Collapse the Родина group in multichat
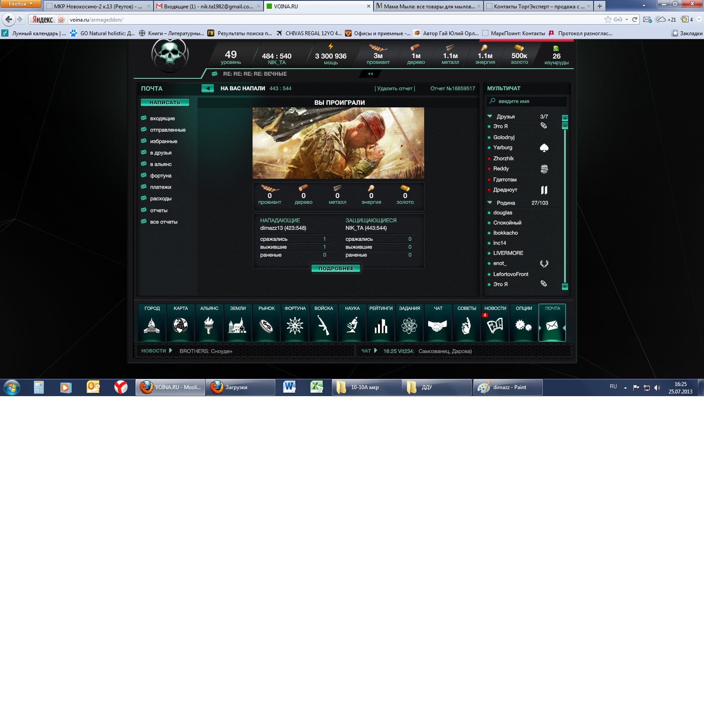 (490, 203)
